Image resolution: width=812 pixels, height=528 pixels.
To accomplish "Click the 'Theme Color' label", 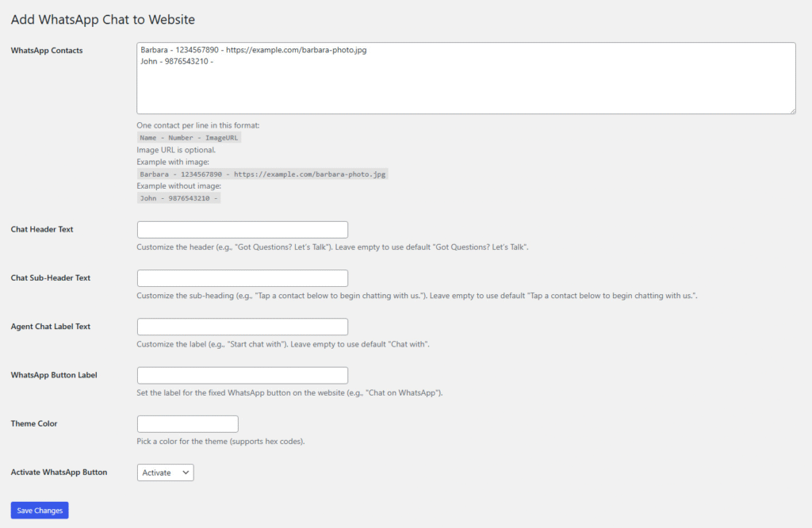I will coord(34,423).
